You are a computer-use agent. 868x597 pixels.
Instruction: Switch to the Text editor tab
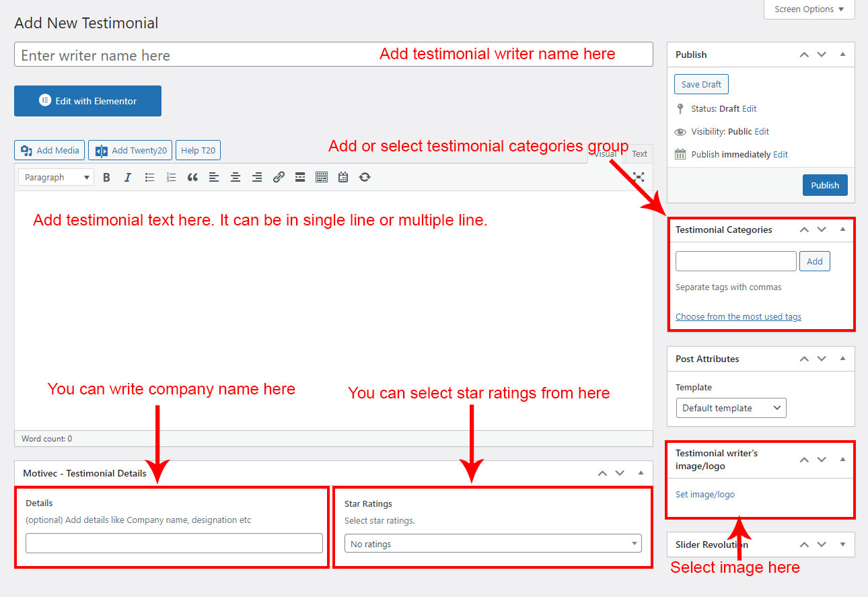click(639, 154)
